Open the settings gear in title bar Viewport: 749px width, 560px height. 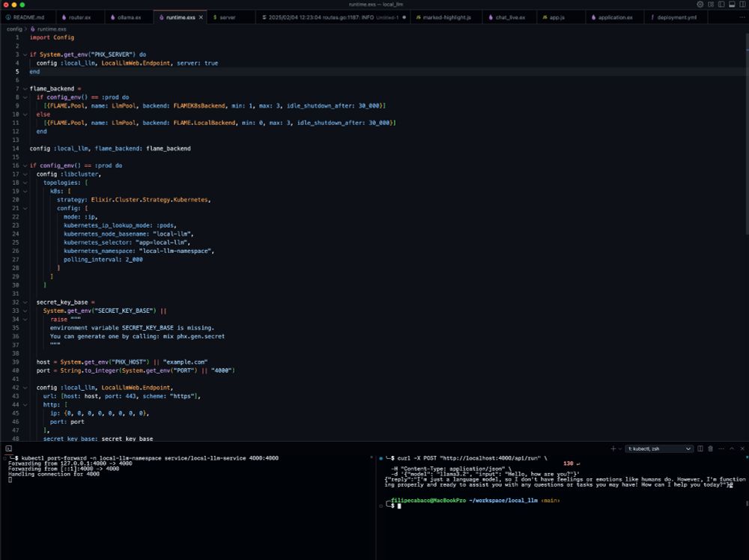click(700, 4)
